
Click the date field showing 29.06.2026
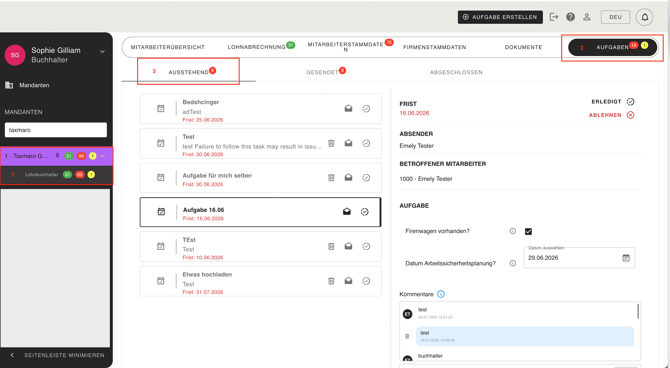579,258
